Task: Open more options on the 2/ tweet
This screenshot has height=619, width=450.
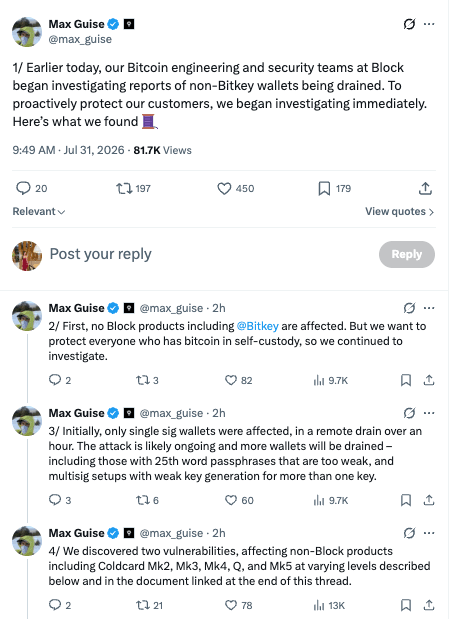Action: [429, 308]
